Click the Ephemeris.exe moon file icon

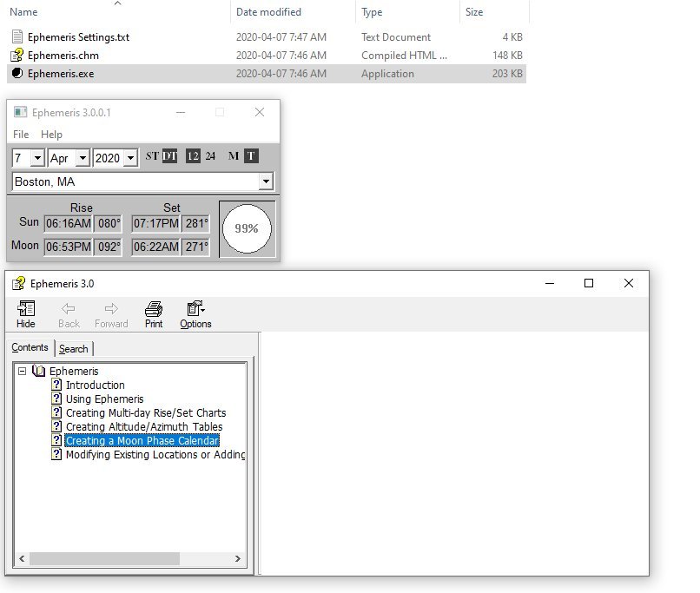pos(17,74)
